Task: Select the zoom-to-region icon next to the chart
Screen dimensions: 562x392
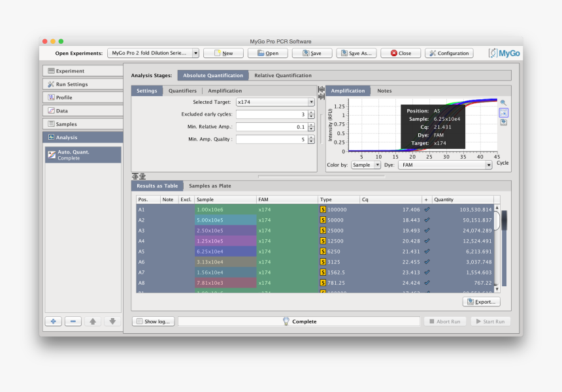Action: tap(503, 112)
